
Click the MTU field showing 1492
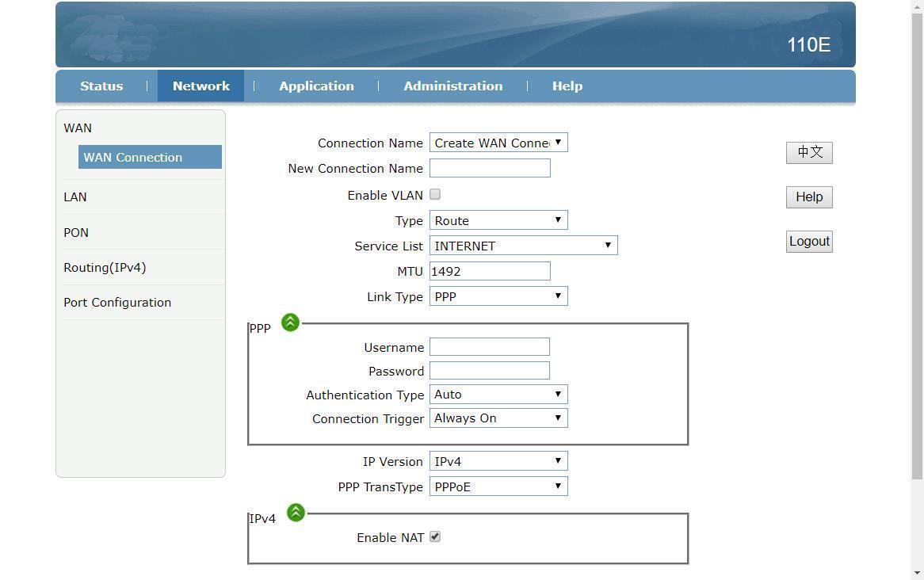tap(490, 271)
